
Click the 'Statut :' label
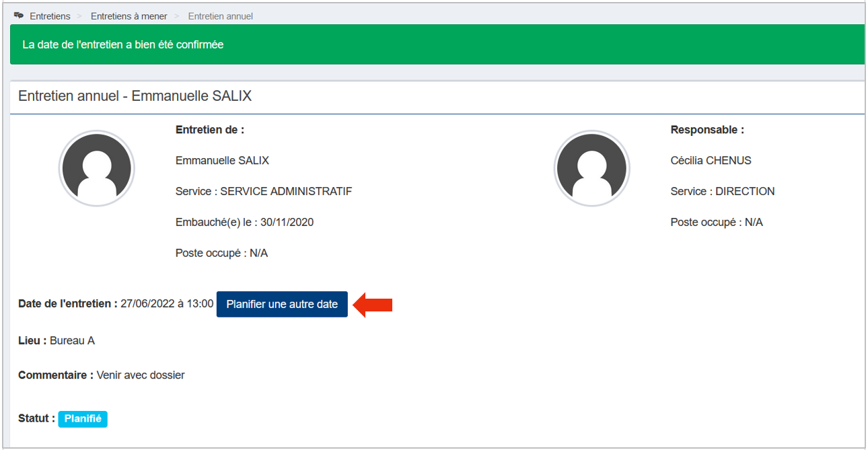[x=37, y=418]
